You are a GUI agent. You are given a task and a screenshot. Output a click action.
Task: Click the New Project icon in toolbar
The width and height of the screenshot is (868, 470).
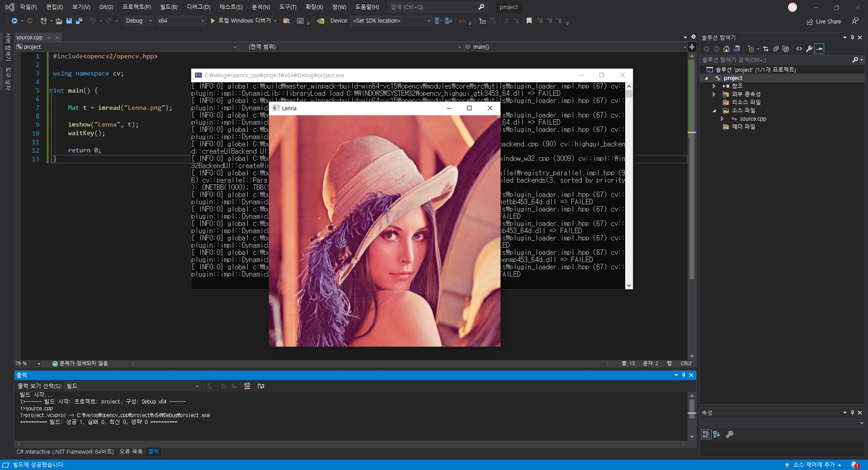[x=43, y=21]
